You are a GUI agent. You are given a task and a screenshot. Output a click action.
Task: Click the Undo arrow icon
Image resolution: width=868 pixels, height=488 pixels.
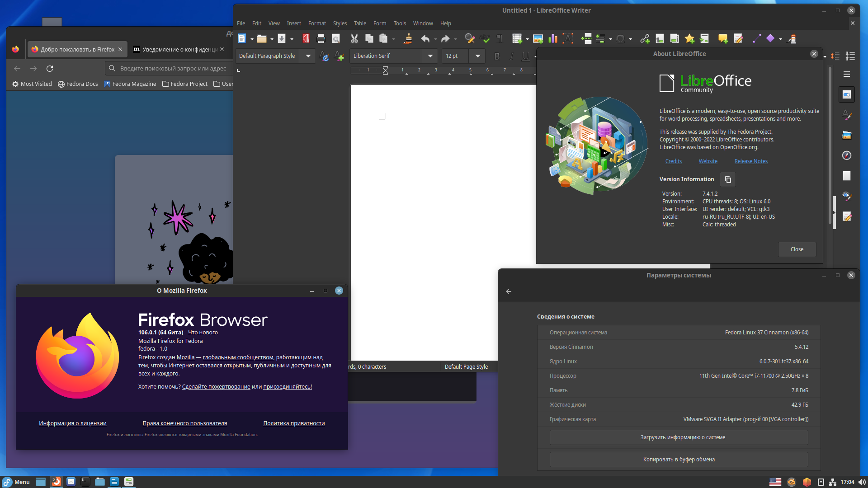pos(425,39)
